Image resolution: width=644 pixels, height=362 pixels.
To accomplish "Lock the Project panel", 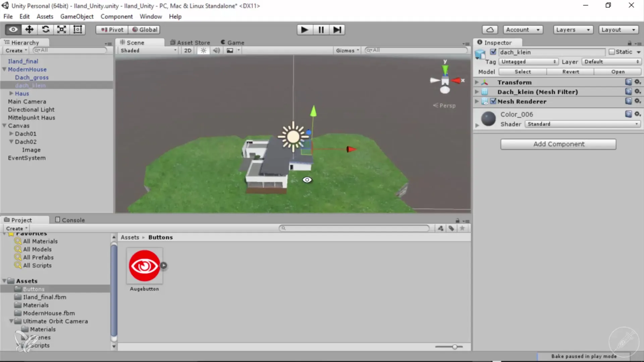I will pyautogui.click(x=458, y=221).
